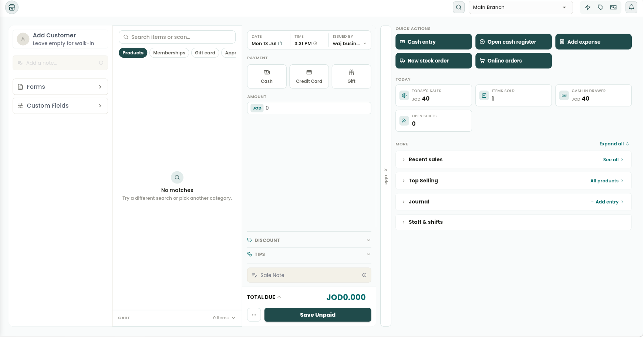644x337 pixels.
Task: Switch to the partially hidden App tab
Action: coord(229,53)
